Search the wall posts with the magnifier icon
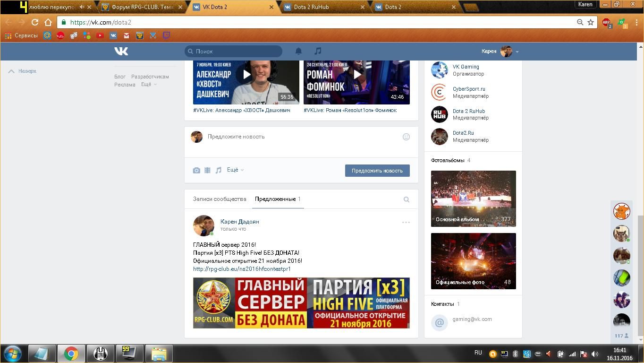This screenshot has height=363, width=644. 406,199
